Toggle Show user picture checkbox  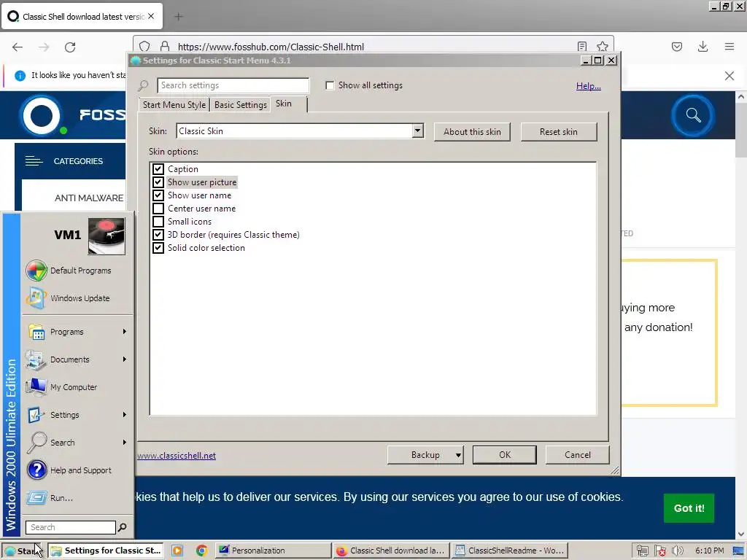(158, 182)
